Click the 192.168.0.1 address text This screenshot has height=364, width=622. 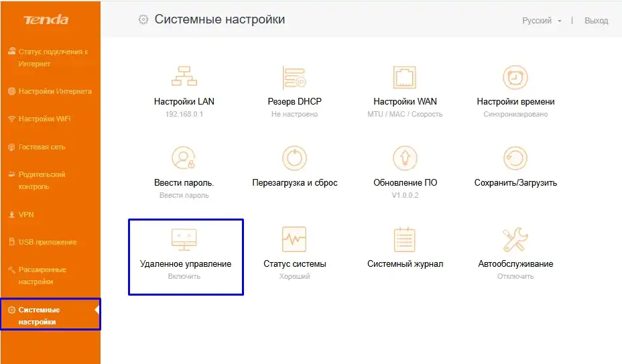tap(184, 115)
